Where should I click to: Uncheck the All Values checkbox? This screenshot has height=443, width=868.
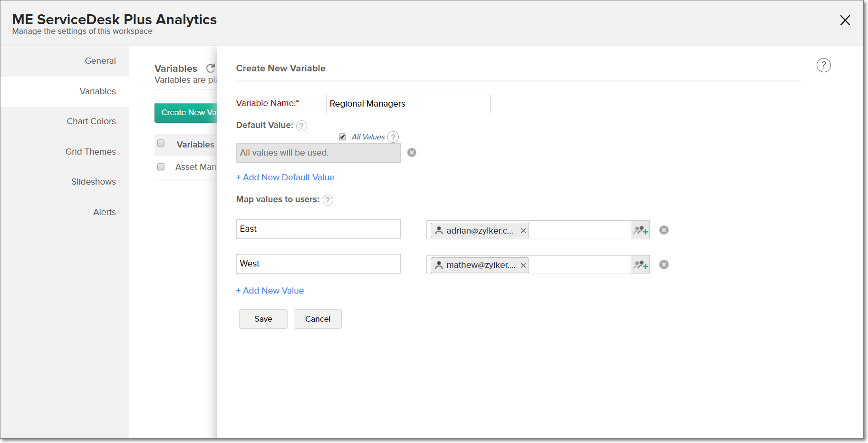pyautogui.click(x=342, y=137)
